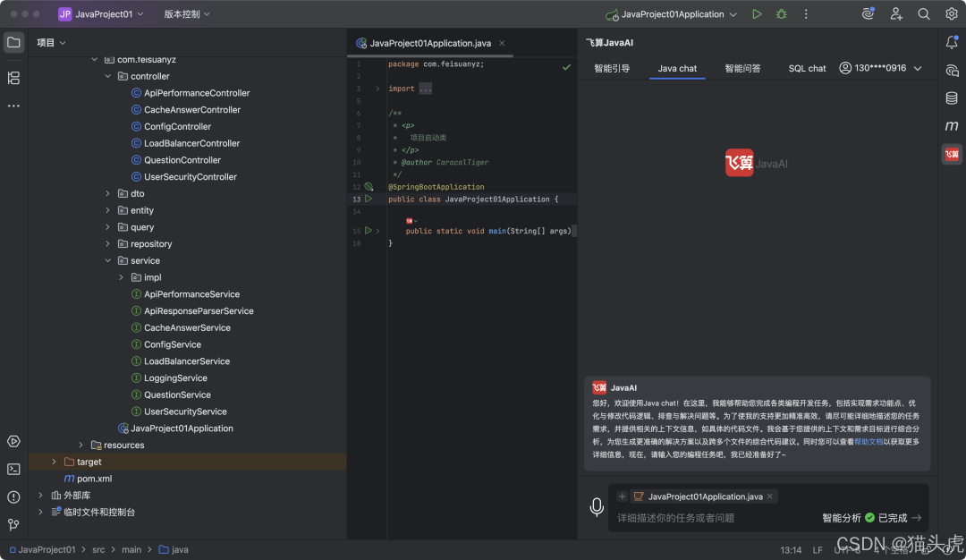Click the line separator LF status
The image size is (966, 560).
[818, 550]
